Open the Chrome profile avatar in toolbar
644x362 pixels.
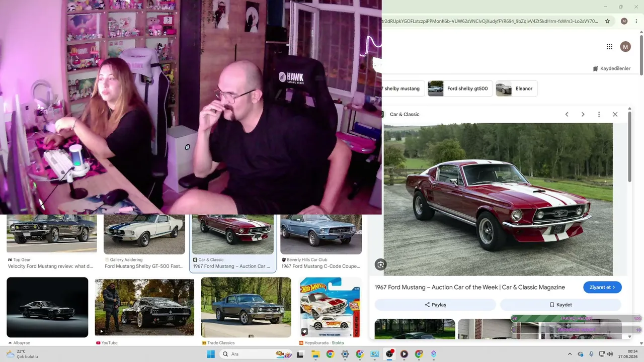pos(624,21)
